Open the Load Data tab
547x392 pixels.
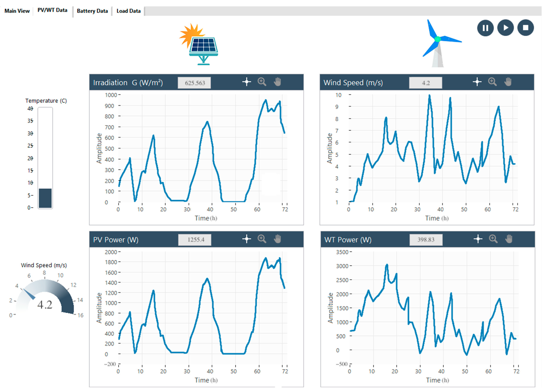[x=128, y=11]
